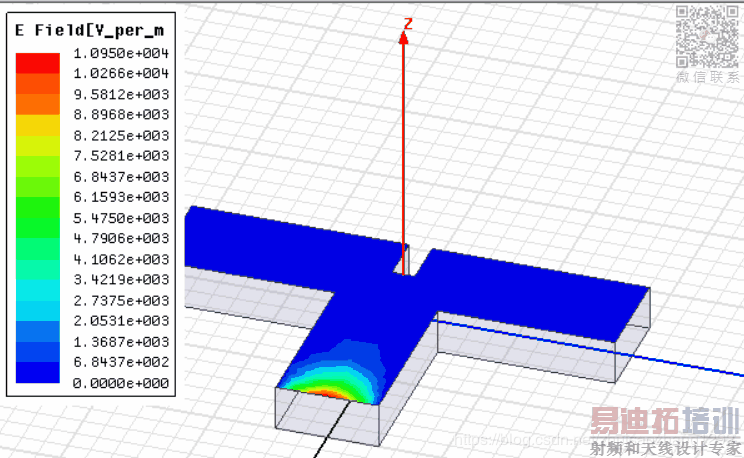The height and width of the screenshot is (458, 744).
Task: Click the red color swatch at legend top
Action: point(38,63)
